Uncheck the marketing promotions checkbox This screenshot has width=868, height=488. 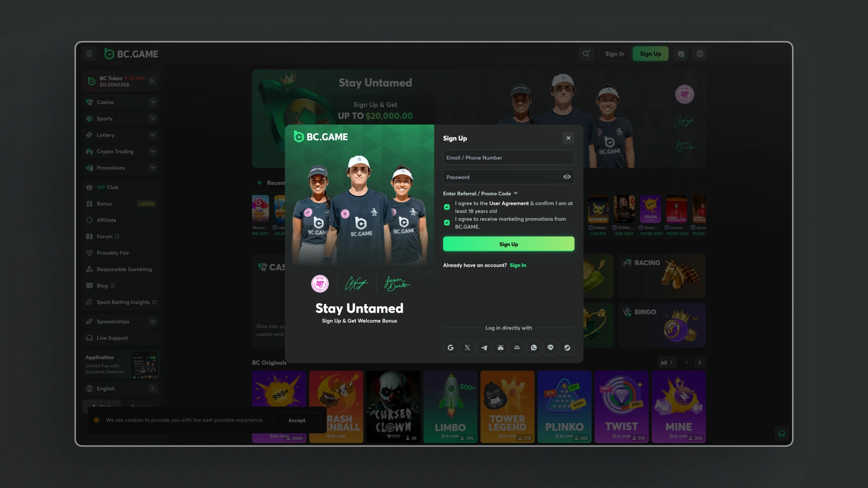tap(447, 223)
